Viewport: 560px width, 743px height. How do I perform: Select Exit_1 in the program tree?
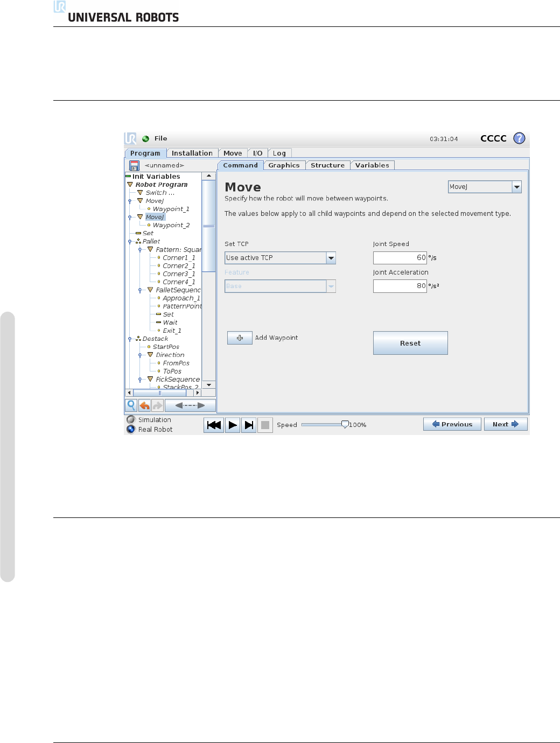[x=172, y=331]
